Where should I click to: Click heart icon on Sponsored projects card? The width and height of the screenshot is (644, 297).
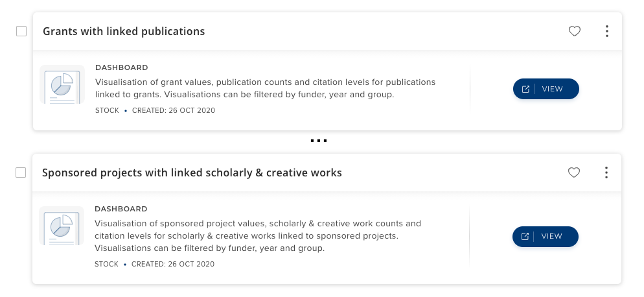pyautogui.click(x=573, y=172)
